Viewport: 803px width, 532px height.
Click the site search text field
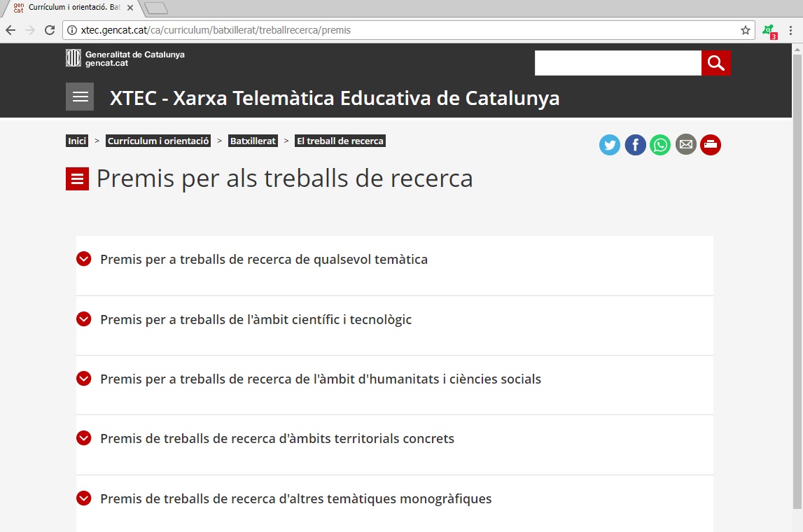tap(617, 63)
